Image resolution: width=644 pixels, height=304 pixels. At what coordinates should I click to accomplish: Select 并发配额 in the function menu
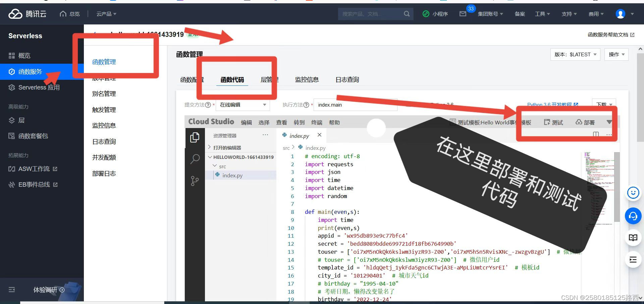(x=104, y=157)
